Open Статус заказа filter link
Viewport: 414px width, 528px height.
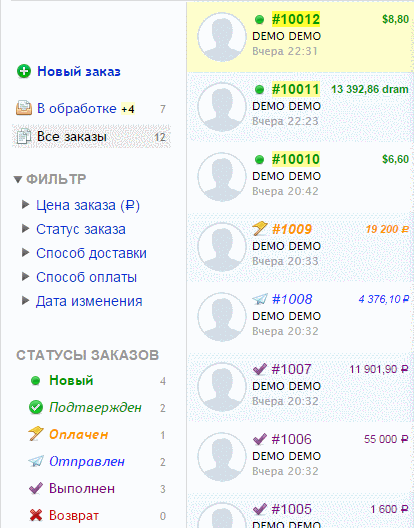click(x=81, y=229)
